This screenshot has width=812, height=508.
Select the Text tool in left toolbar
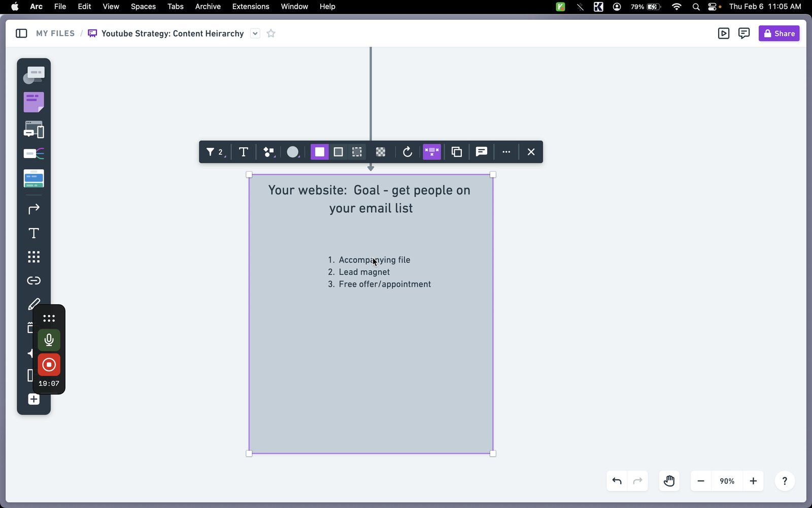pyautogui.click(x=33, y=233)
